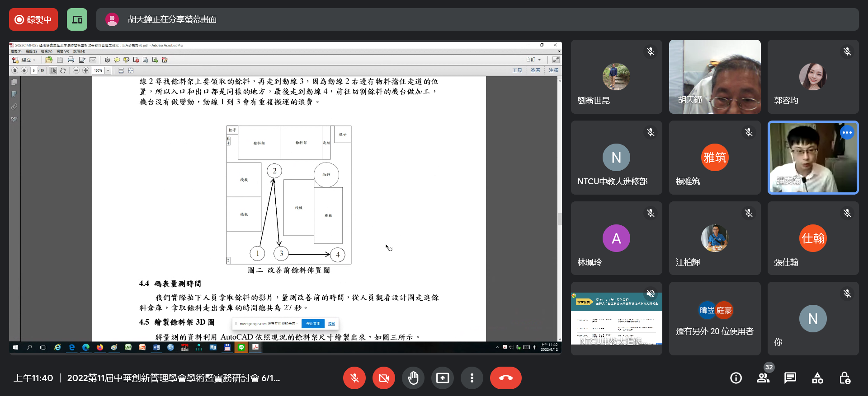Select 胡天鐘's video thumbnail
Viewport: 868px width, 396px height.
point(714,76)
